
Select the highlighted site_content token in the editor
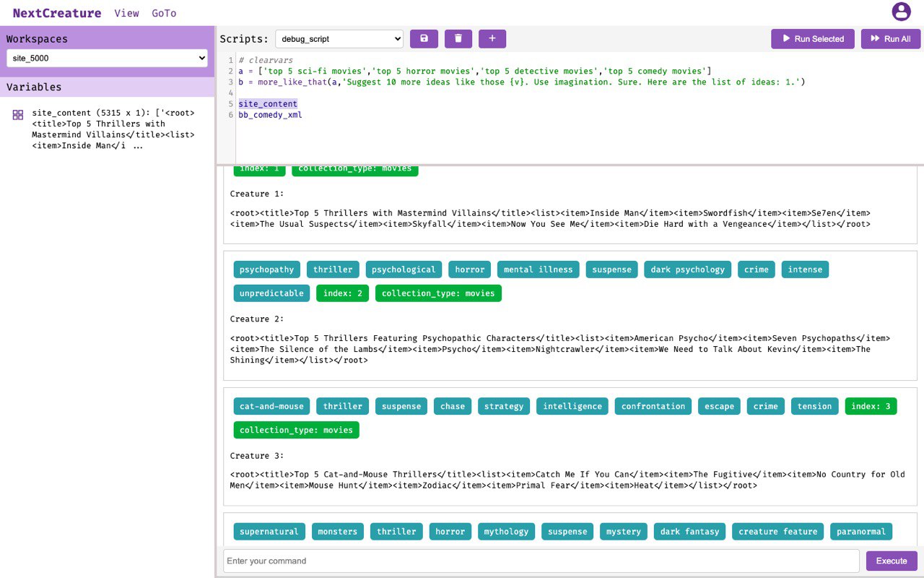click(x=268, y=103)
